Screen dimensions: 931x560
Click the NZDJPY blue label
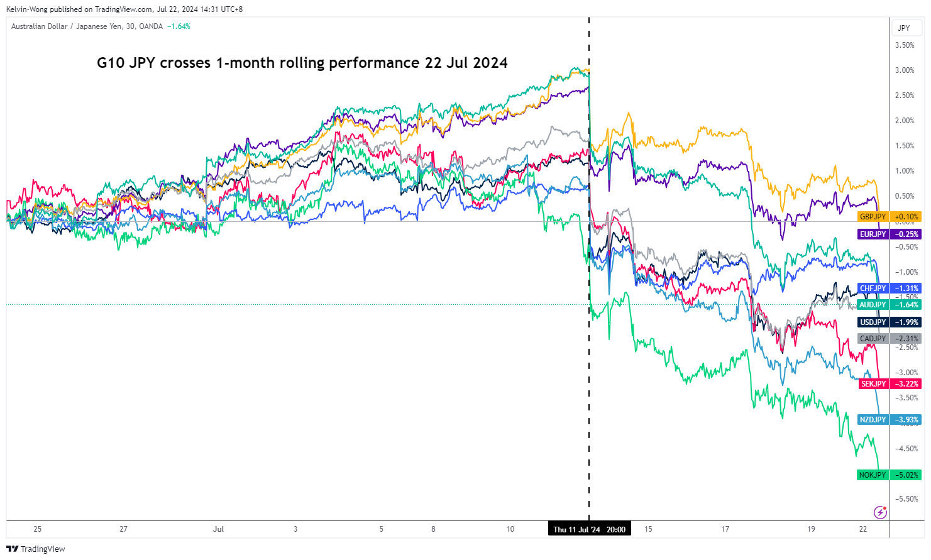coord(873,420)
